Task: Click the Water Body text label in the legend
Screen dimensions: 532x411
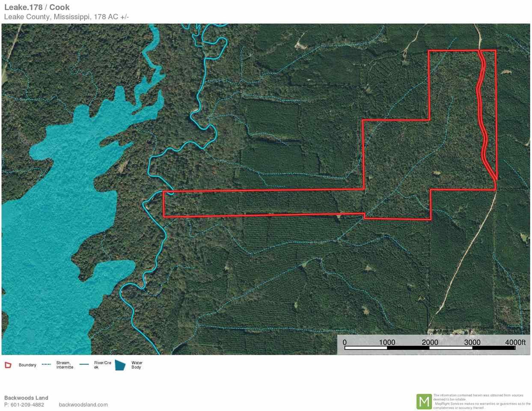Action: click(x=137, y=365)
